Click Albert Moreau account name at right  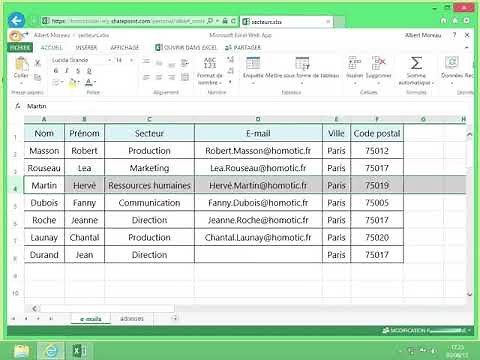(x=423, y=35)
